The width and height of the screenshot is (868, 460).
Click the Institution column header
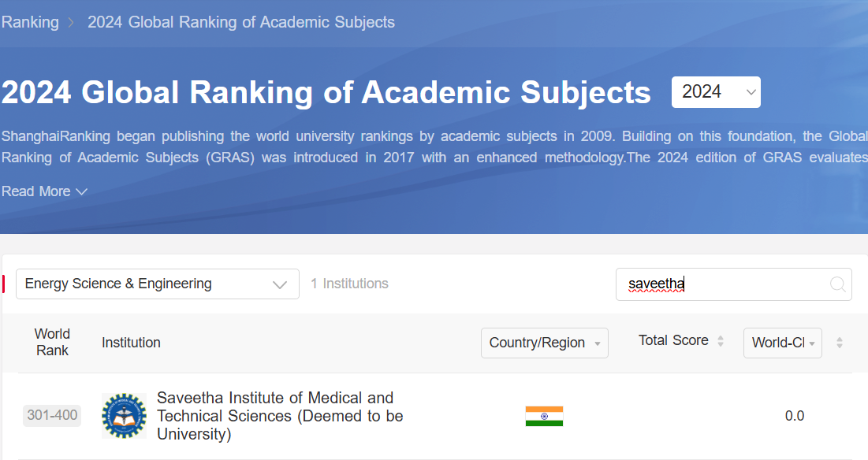(x=131, y=343)
